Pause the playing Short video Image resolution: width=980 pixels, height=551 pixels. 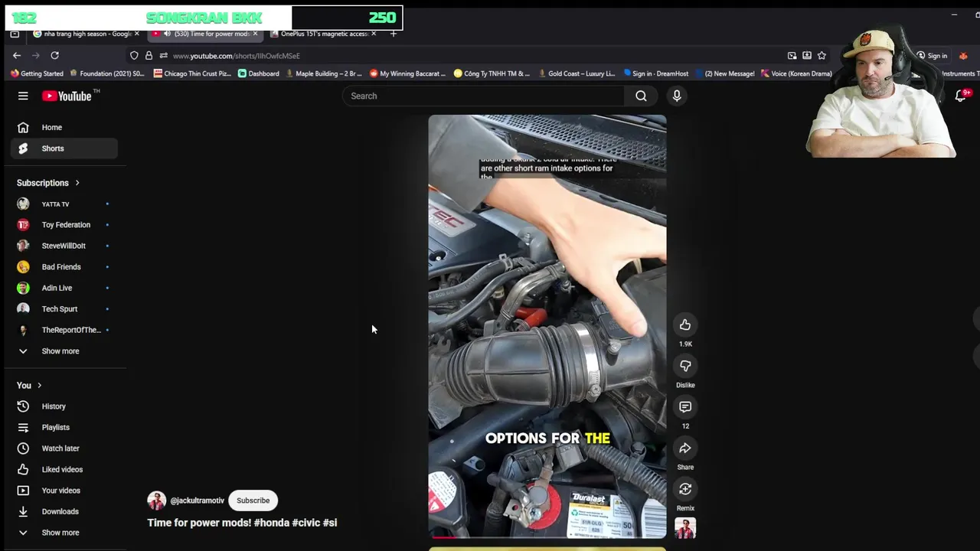(547, 325)
